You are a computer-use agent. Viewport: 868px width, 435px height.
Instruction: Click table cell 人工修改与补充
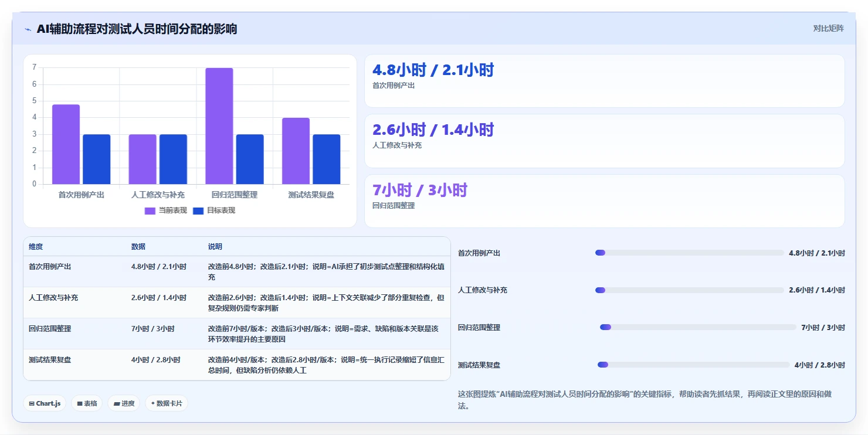click(53, 297)
